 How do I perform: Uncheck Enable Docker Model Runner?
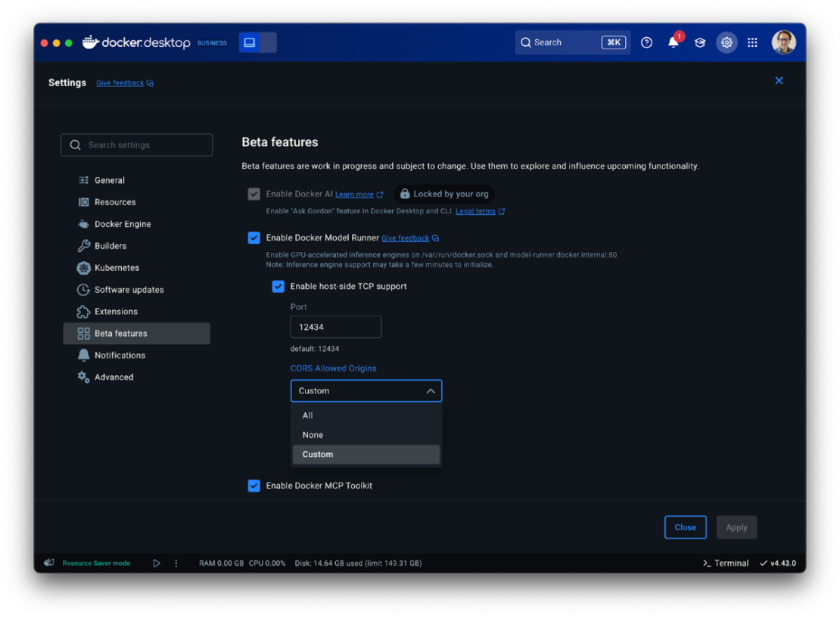pos(254,238)
